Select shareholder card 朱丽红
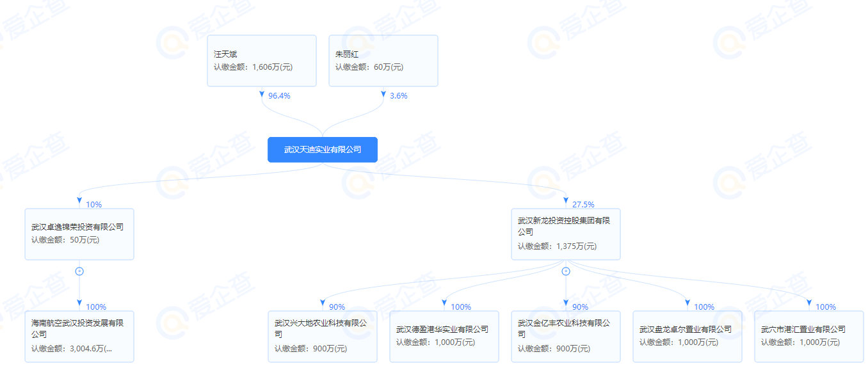 (x=383, y=61)
